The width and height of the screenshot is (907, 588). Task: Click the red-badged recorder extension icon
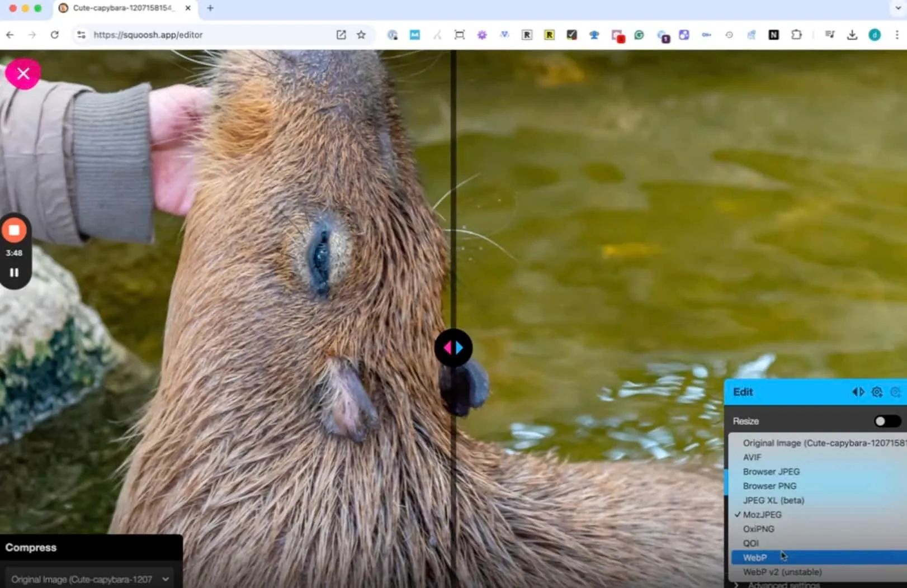(x=617, y=36)
